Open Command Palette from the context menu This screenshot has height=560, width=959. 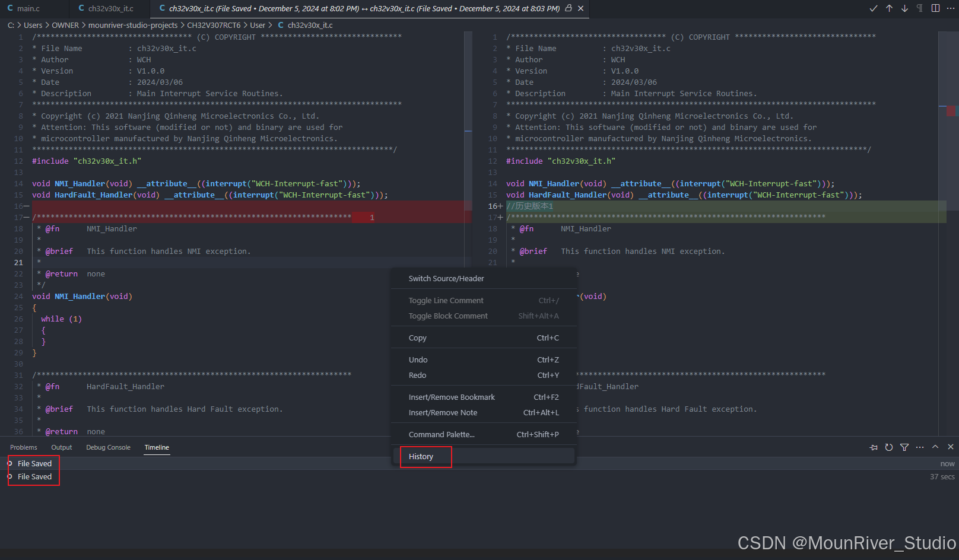(484, 434)
